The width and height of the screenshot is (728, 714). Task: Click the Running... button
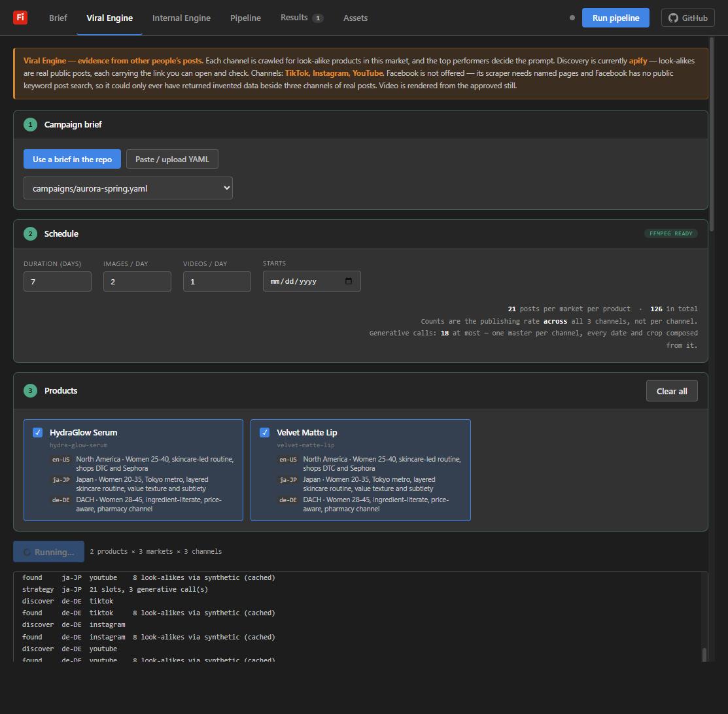pyautogui.click(x=49, y=551)
